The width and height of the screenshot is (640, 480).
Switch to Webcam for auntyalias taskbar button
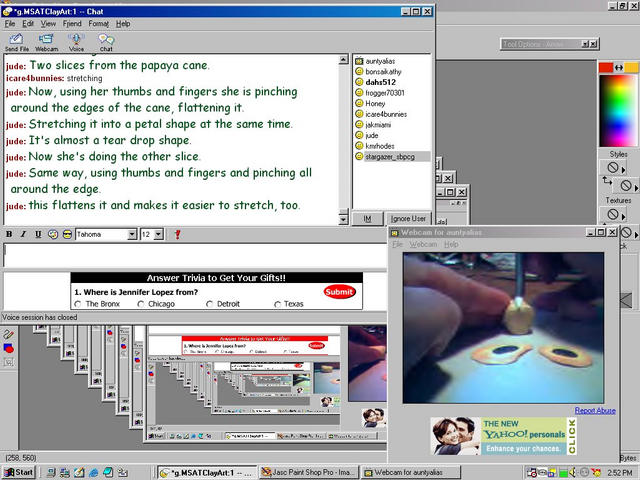(x=411, y=472)
